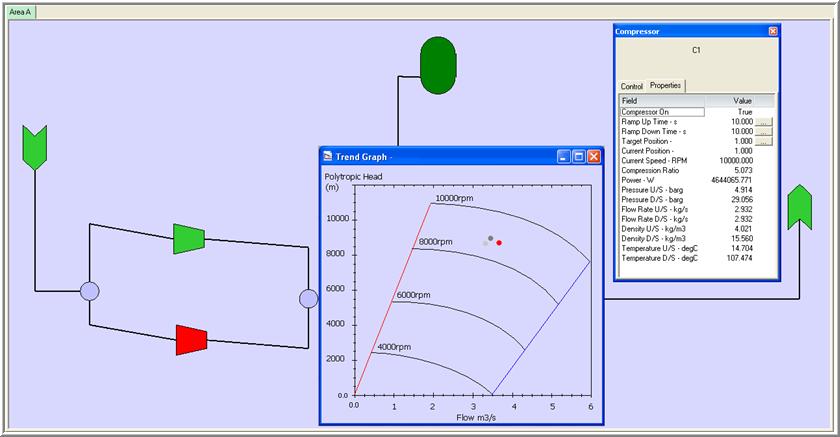
Task: Click the mixer junction circle beside Trend Graph
Action: [x=308, y=298]
